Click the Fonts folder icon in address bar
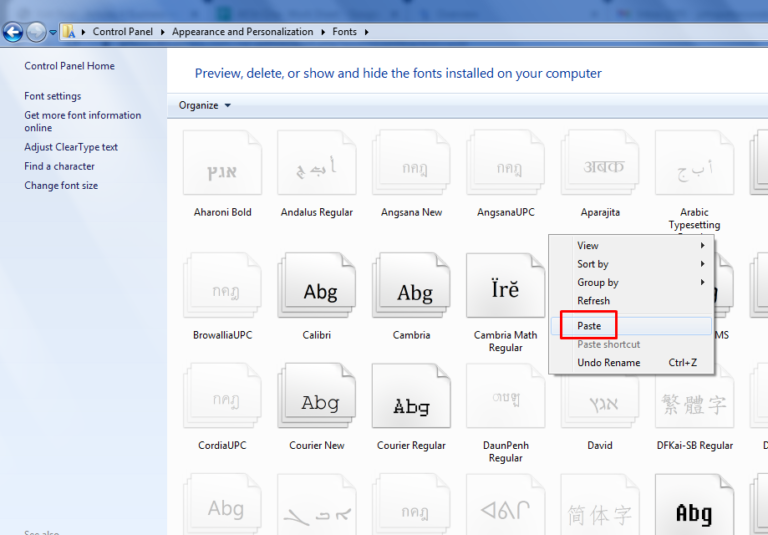This screenshot has width=768, height=535. tap(69, 32)
